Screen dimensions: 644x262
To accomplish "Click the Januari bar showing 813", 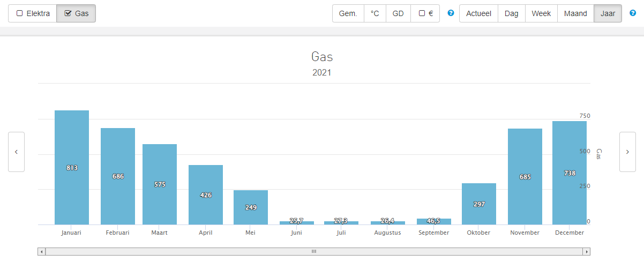I will [72, 167].
